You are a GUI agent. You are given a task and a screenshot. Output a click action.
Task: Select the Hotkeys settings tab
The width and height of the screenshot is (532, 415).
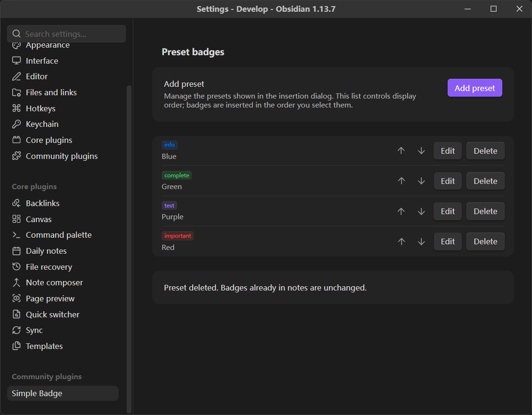pyautogui.click(x=63, y=108)
